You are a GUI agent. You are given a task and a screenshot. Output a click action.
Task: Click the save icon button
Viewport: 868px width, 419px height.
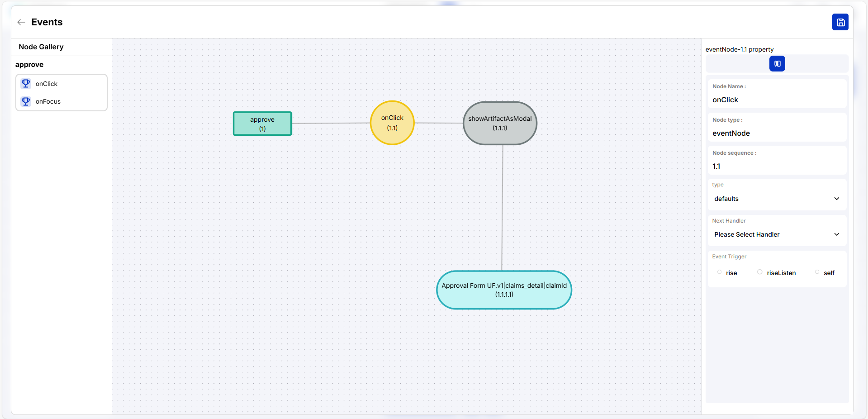pyautogui.click(x=840, y=22)
